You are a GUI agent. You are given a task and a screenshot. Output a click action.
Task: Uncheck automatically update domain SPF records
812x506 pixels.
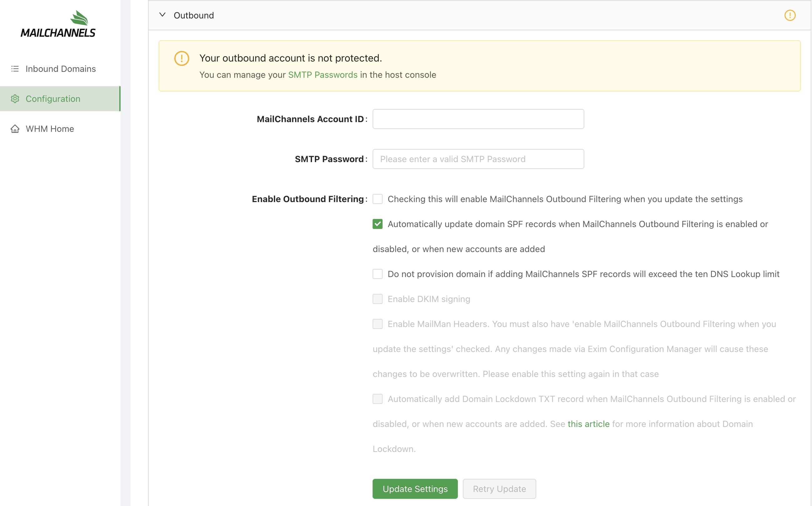(x=377, y=224)
